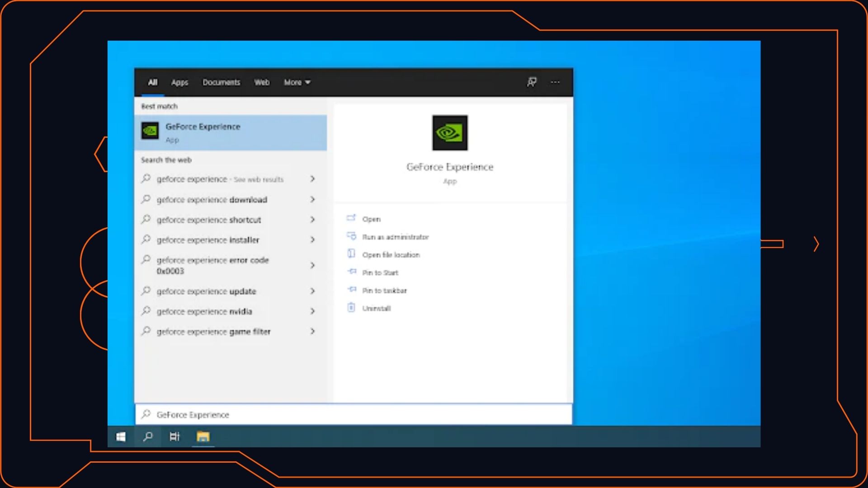Select Pin to taskbar

[384, 291]
